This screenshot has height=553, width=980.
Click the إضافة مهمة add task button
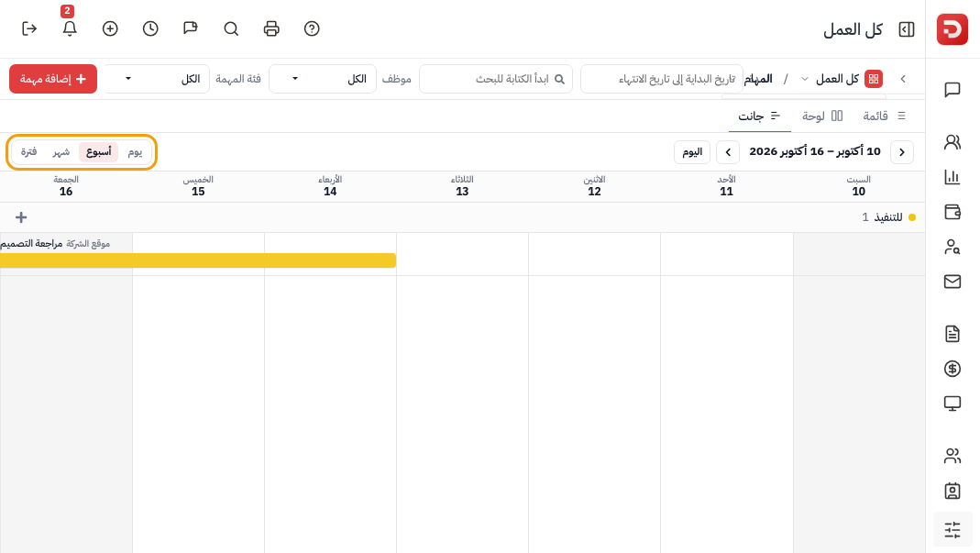(x=53, y=79)
